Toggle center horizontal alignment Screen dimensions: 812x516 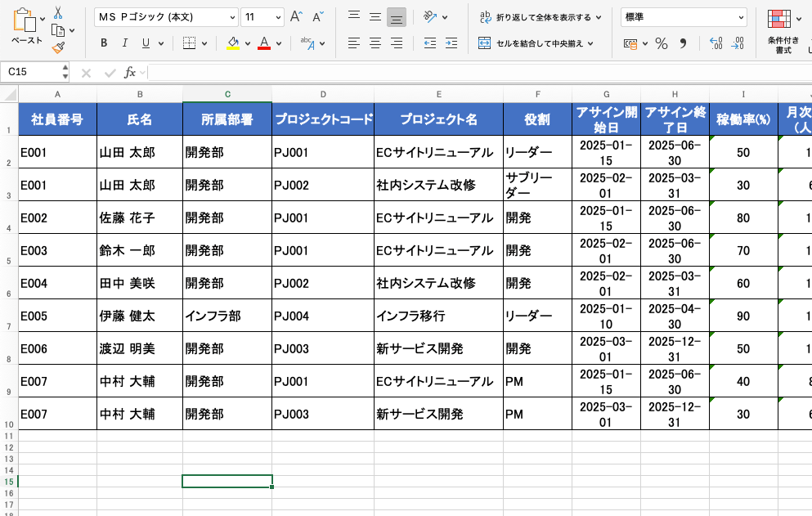pos(375,43)
